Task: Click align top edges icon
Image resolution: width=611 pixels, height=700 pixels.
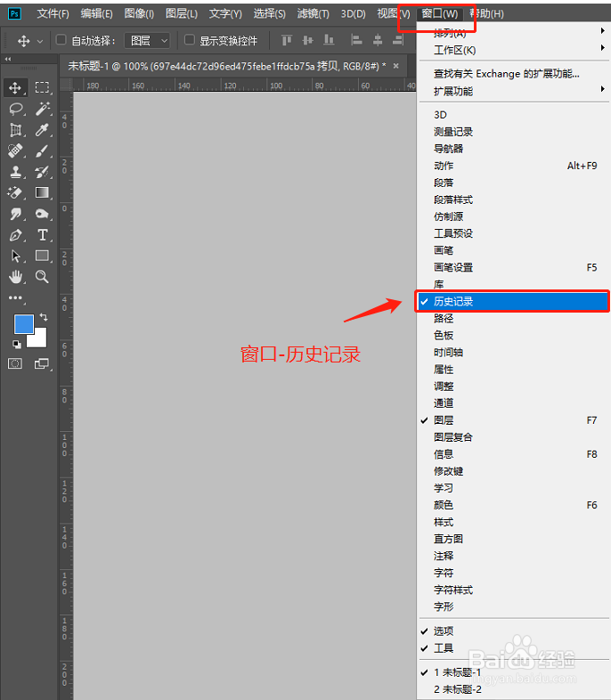Action: click(287, 41)
